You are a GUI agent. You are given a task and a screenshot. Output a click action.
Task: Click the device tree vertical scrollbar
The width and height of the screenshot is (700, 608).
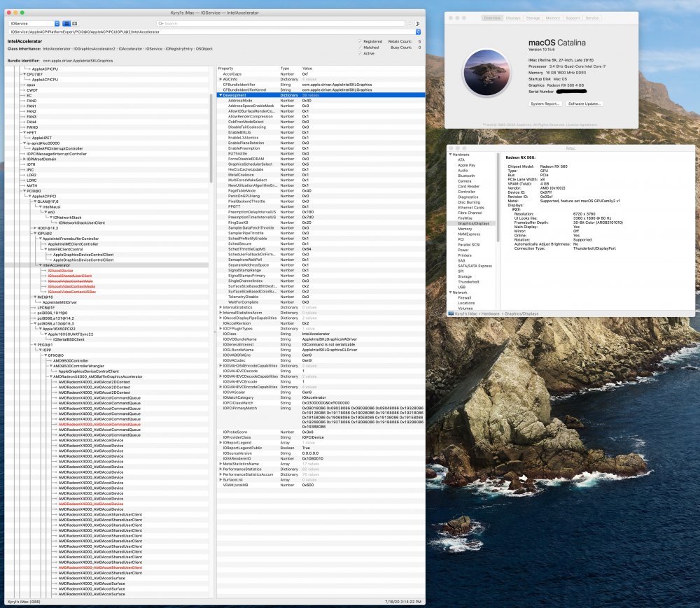pyautogui.click(x=211, y=139)
